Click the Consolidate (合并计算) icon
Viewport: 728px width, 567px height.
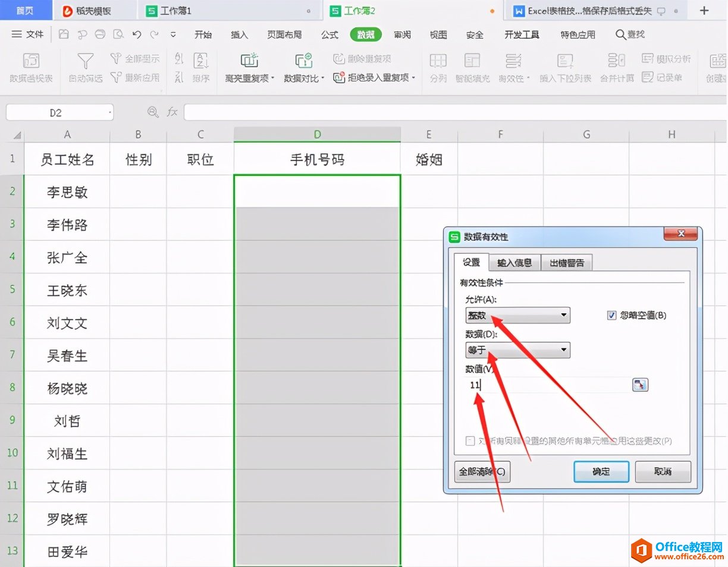[616, 61]
